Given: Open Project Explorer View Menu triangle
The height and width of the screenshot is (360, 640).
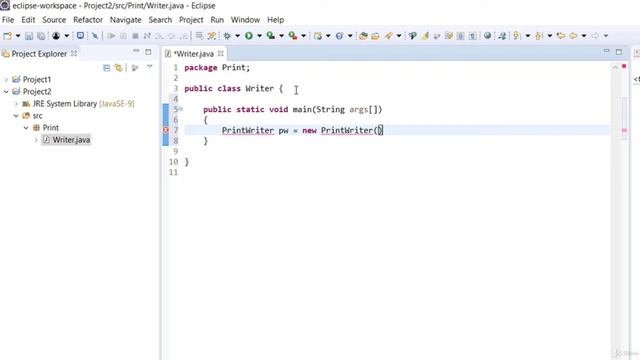Looking at the screenshot, I should pos(150,67).
